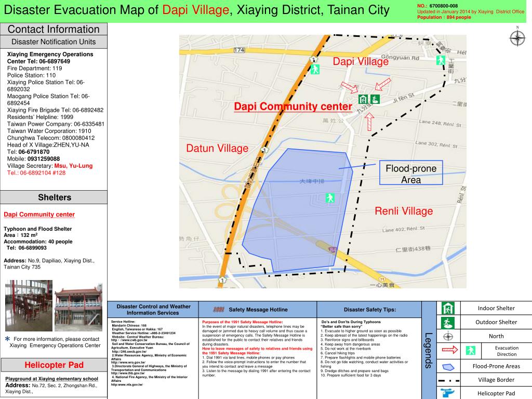
Task: Click the route 174 road marker
Action: click(x=239, y=50)
